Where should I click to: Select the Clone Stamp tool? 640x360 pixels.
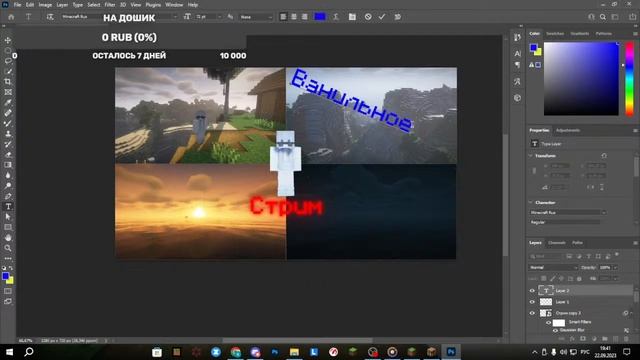coord(8,133)
